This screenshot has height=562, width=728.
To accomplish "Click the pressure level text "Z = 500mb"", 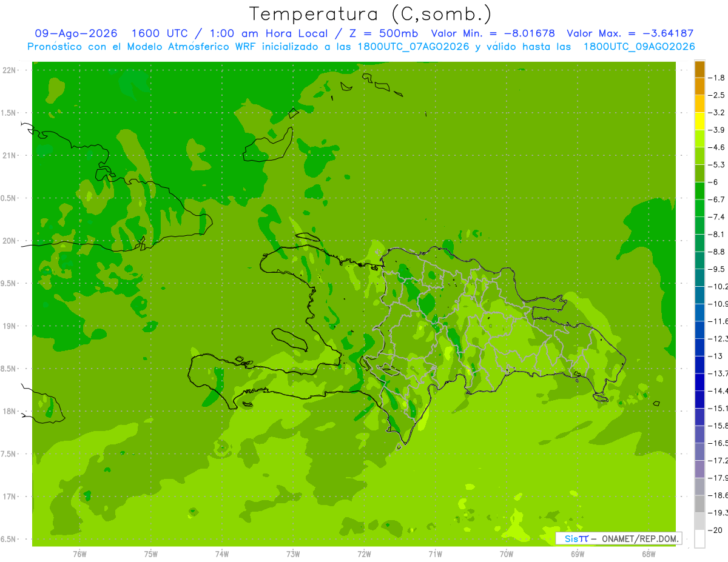I will 382,33.
